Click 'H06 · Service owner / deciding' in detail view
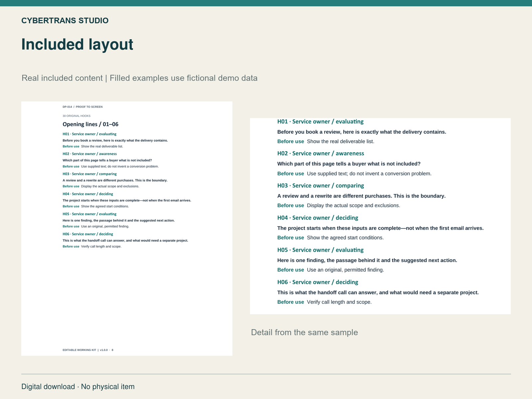 318,282
